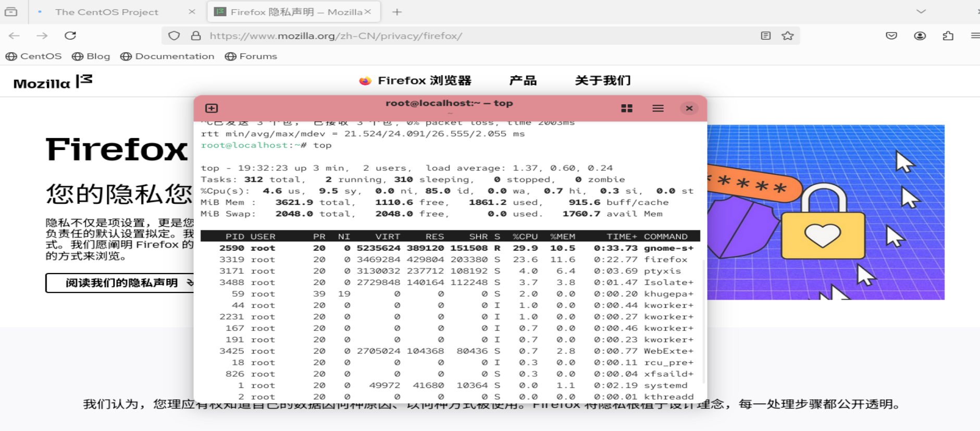Click the Mozilla logo

53,82
